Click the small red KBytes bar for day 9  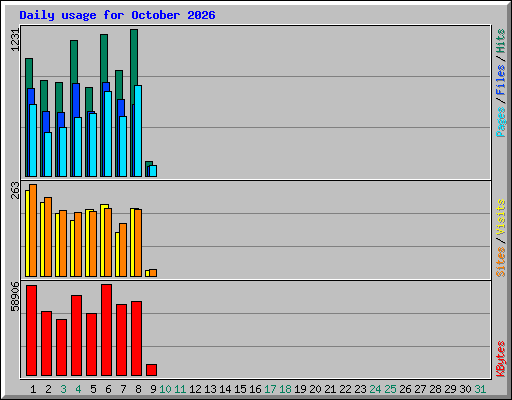tap(151, 370)
